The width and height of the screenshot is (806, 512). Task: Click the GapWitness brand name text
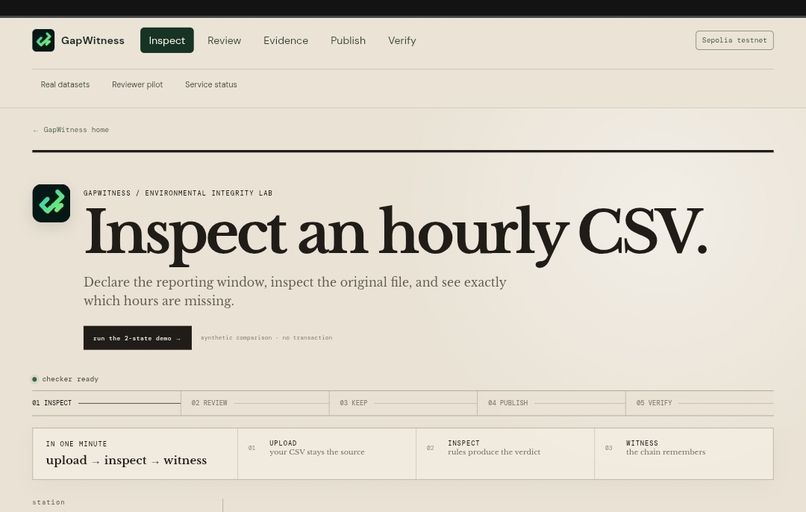pos(93,40)
